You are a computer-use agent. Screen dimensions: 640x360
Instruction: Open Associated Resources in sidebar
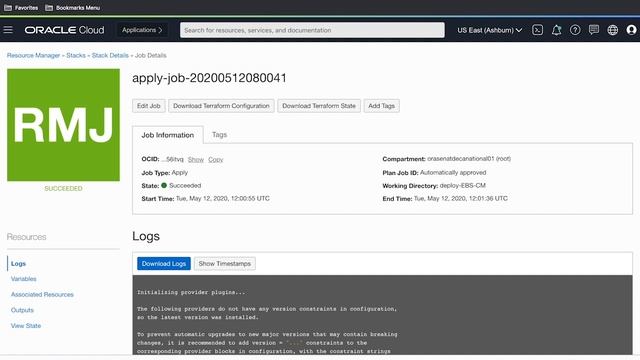pos(42,294)
